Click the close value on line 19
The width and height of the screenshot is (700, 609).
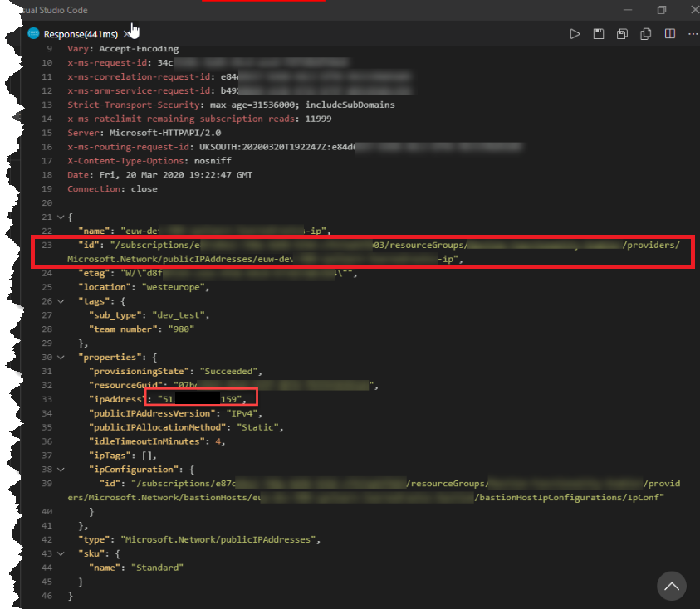click(144, 188)
